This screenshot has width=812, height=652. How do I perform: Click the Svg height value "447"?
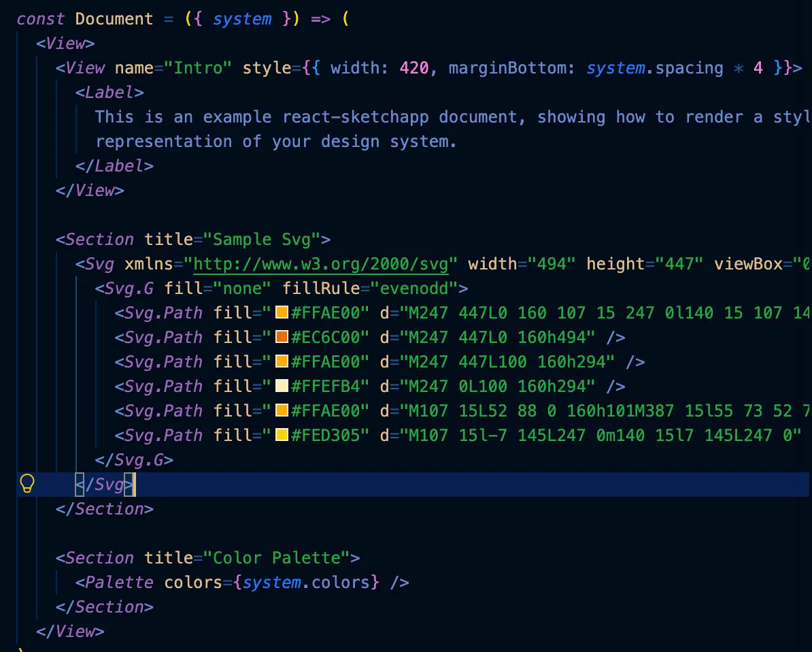point(679,264)
